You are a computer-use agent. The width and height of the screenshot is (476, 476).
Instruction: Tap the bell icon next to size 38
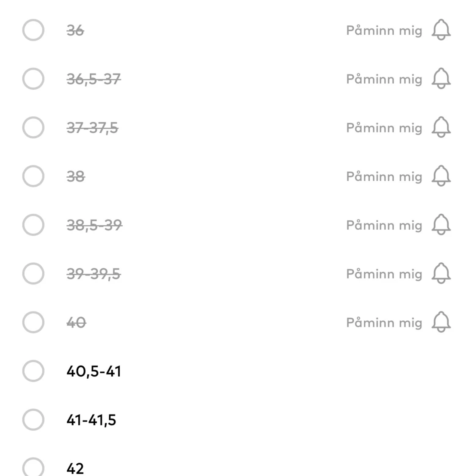pos(441,176)
